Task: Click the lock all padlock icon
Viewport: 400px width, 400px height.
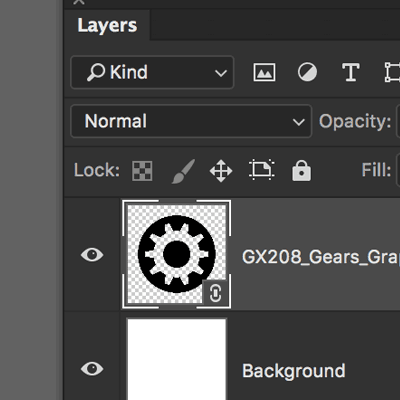Action: (x=301, y=171)
